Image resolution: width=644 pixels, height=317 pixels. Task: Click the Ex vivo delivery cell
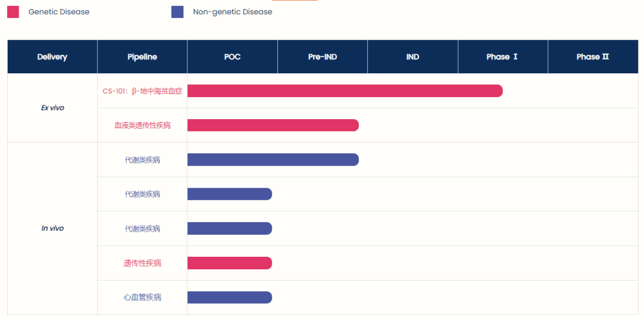coord(52,108)
